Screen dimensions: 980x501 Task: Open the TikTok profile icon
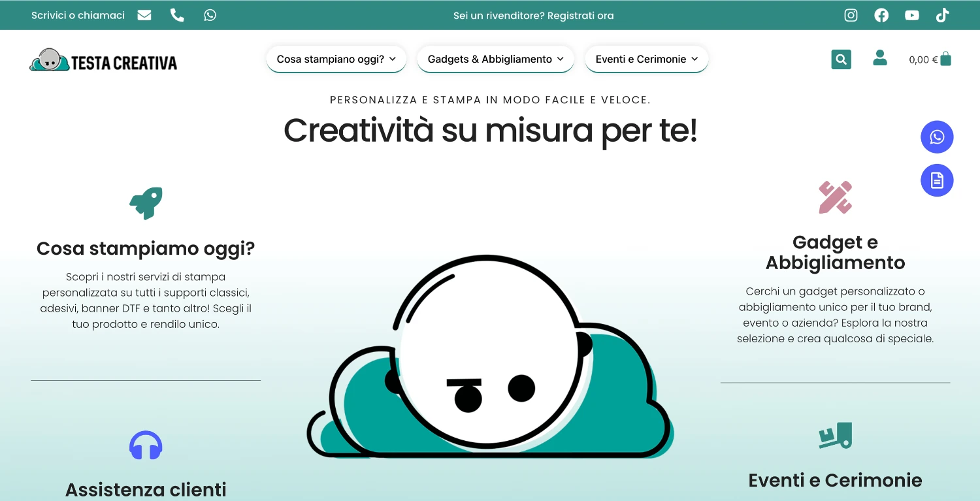coord(942,15)
